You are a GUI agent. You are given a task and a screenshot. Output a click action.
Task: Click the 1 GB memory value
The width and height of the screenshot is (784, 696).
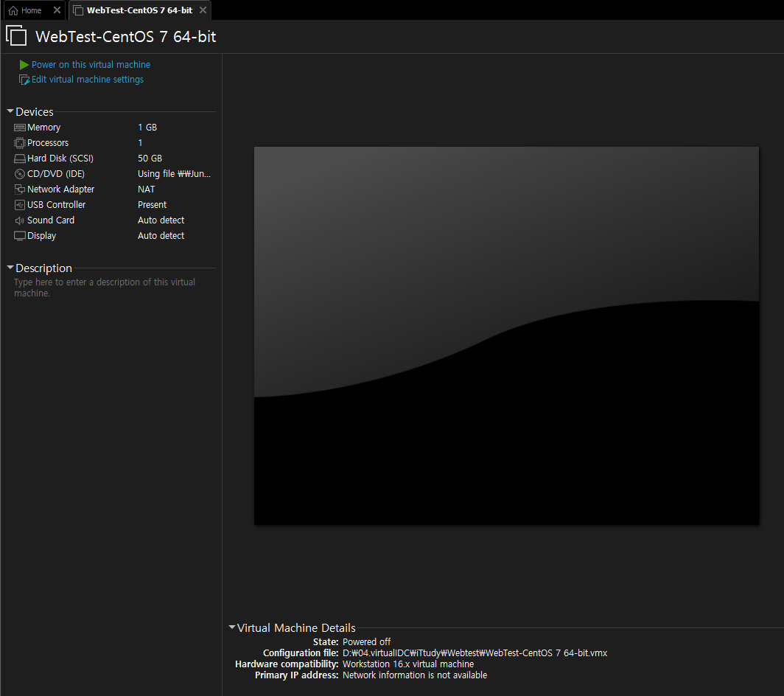(147, 128)
